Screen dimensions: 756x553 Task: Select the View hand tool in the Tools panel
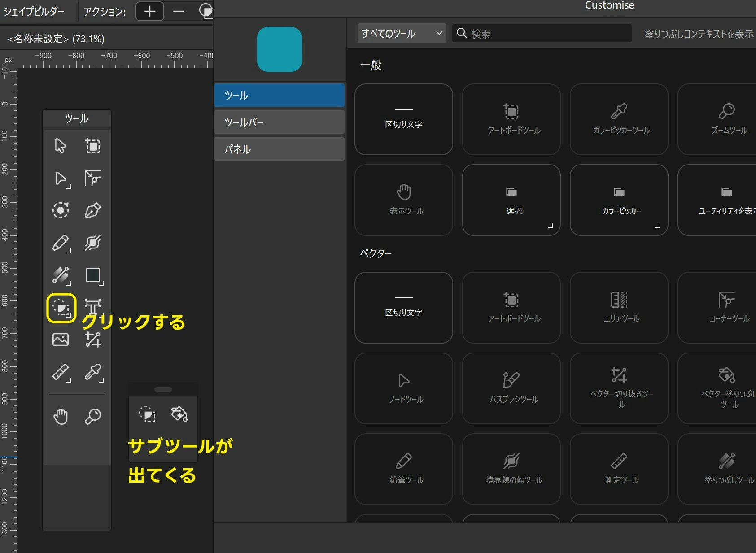[x=60, y=417]
